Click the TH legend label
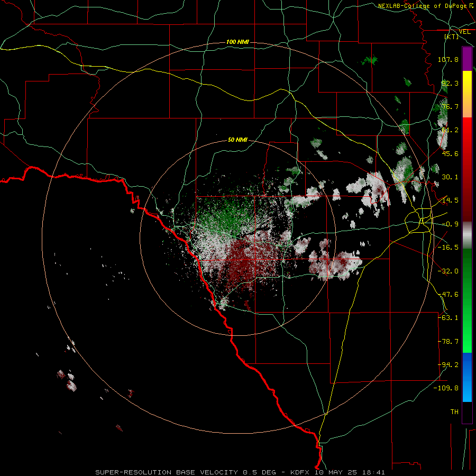476x476 pixels. [454, 412]
